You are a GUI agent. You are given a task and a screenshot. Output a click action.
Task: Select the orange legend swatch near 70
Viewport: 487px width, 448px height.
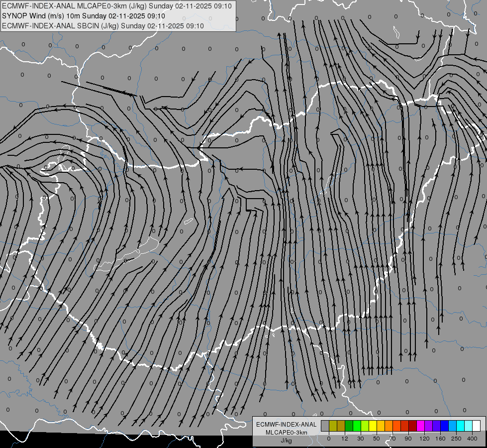click(389, 426)
